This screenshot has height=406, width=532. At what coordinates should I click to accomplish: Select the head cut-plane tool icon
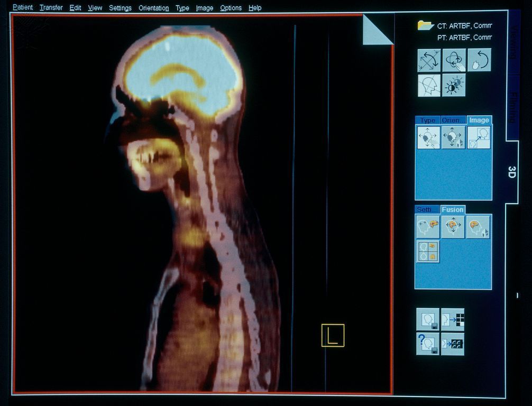tap(429, 85)
